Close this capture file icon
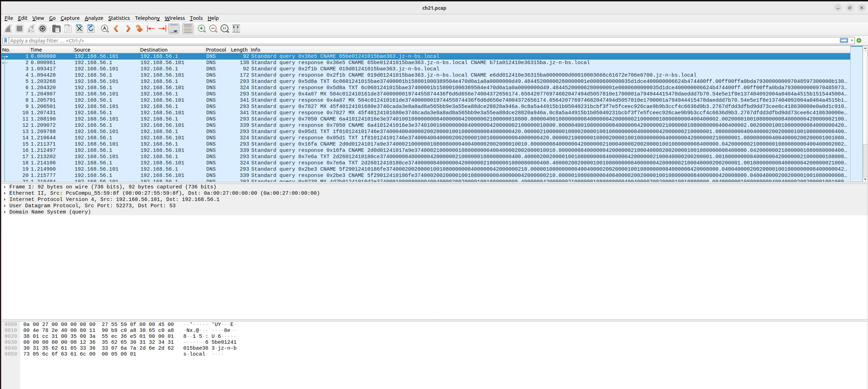The image size is (868, 389). pos(79,29)
